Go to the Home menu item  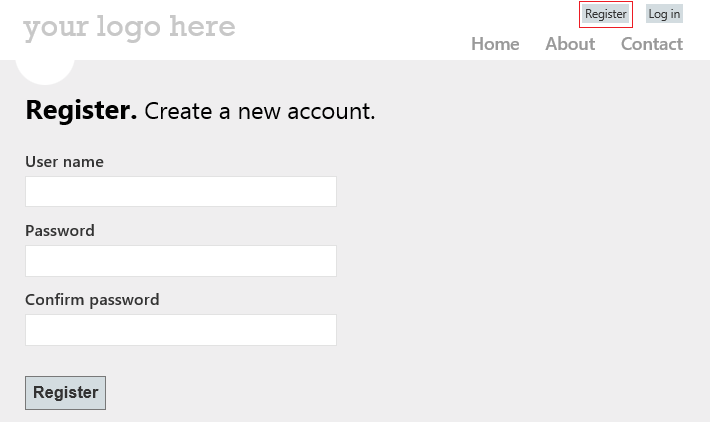pyautogui.click(x=495, y=43)
